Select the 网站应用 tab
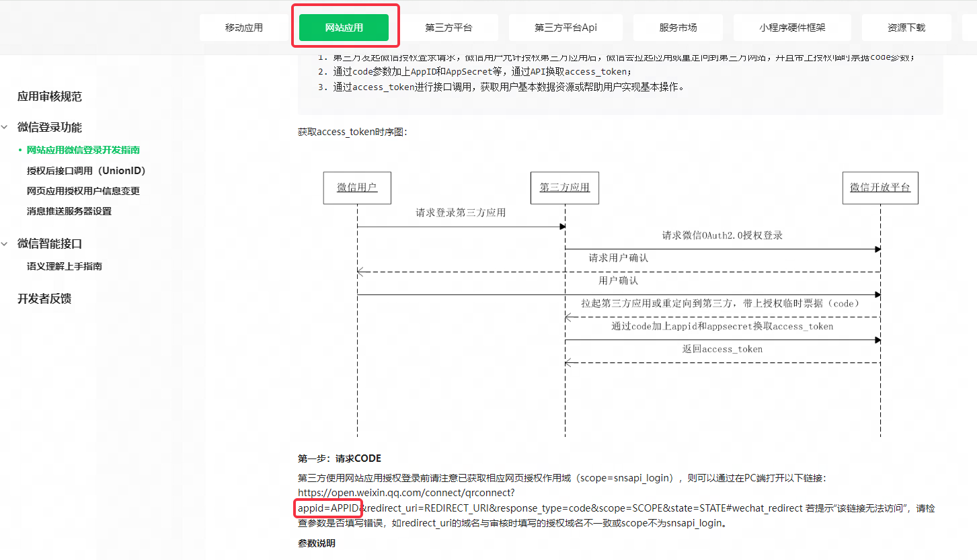977x560 pixels. pyautogui.click(x=344, y=28)
